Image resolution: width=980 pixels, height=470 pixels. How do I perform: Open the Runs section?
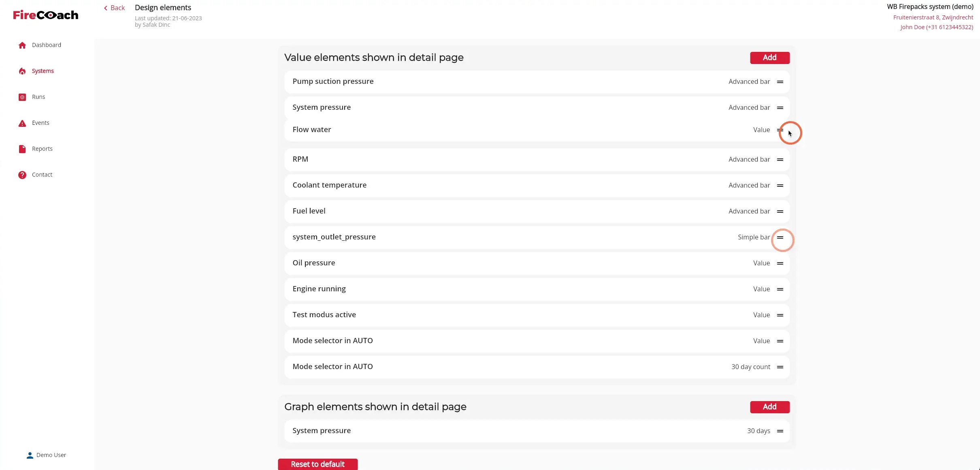coord(38,97)
